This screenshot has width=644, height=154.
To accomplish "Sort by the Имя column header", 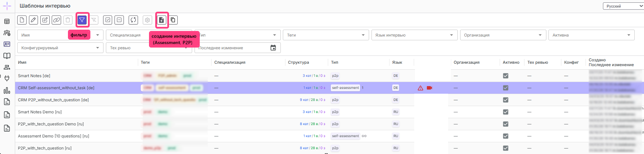I will [22, 62].
